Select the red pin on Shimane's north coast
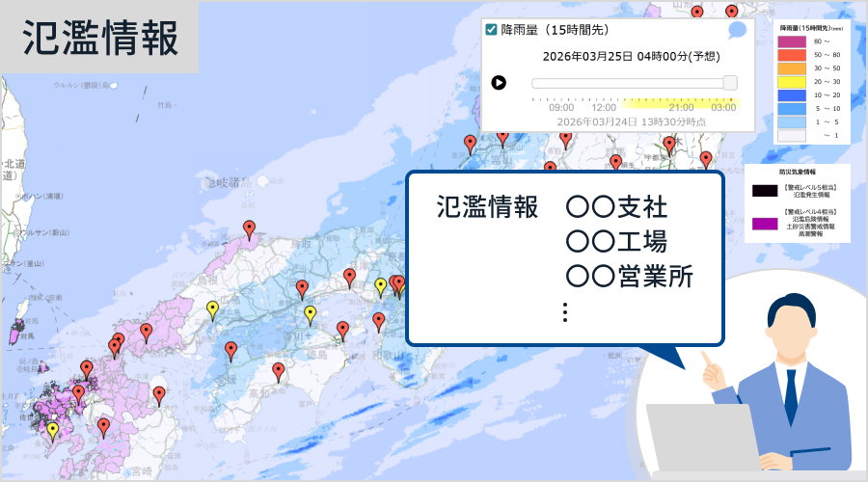 (x=250, y=229)
